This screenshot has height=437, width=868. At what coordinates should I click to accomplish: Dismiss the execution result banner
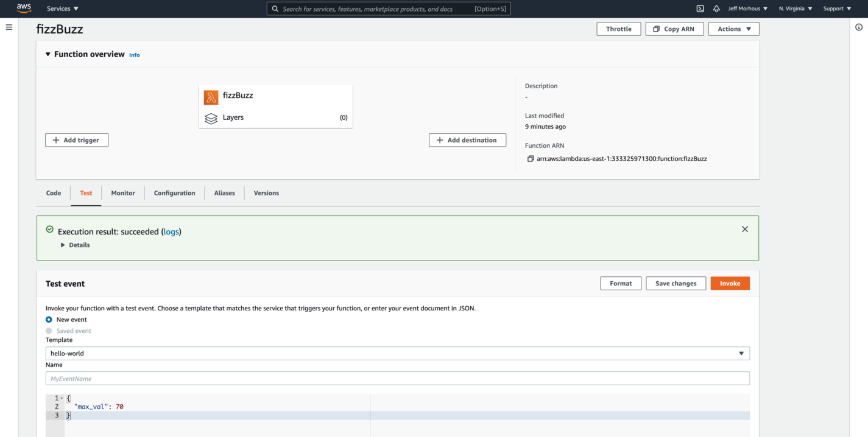click(x=744, y=229)
